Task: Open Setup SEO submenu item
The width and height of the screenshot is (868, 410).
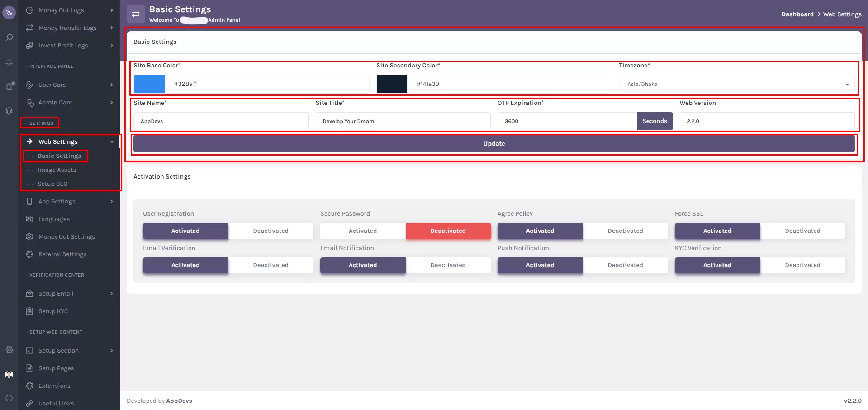Action: coord(52,184)
